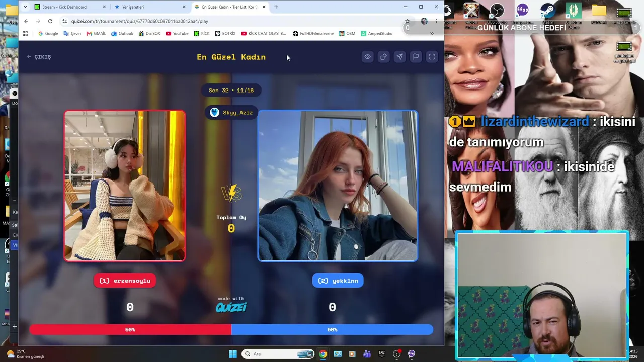
Task: Click the taskbar Ara search box
Action: tap(278, 354)
